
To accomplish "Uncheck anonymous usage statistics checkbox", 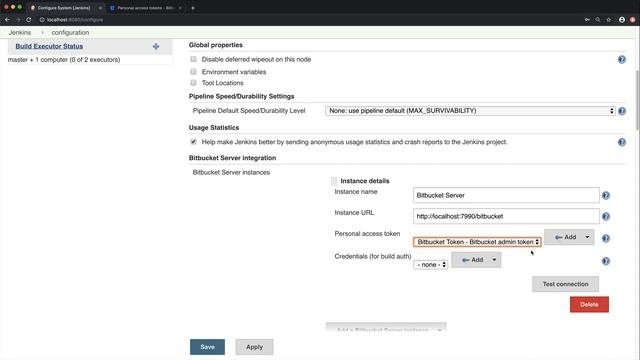I will point(193,142).
